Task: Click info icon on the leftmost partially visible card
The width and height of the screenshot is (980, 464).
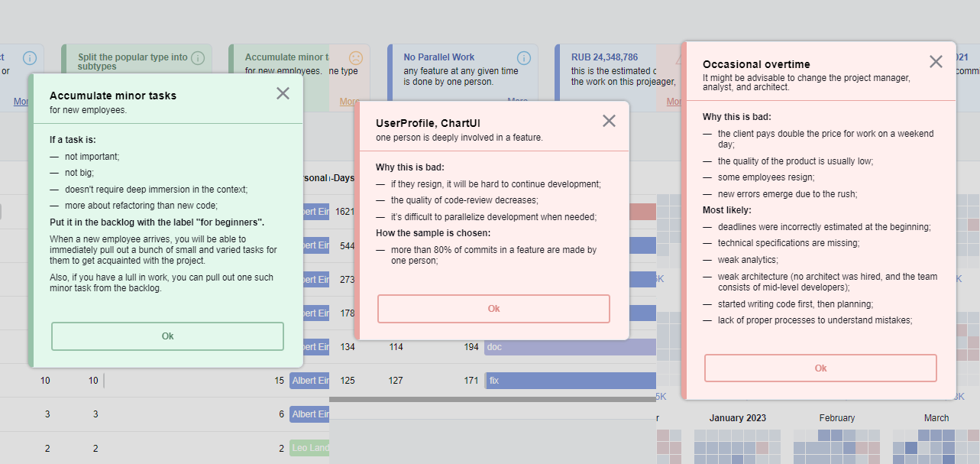Action: [x=30, y=58]
